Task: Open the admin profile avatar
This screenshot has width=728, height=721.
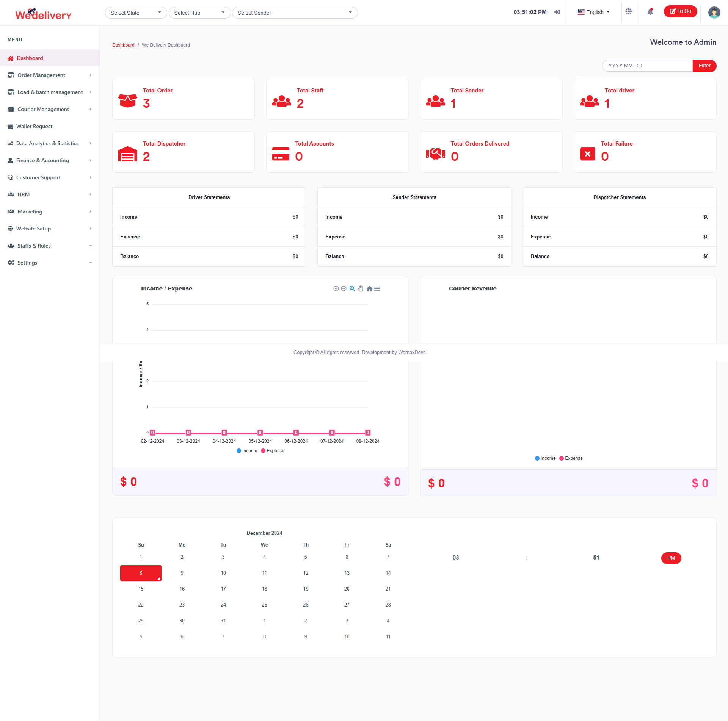Action: pyautogui.click(x=714, y=13)
